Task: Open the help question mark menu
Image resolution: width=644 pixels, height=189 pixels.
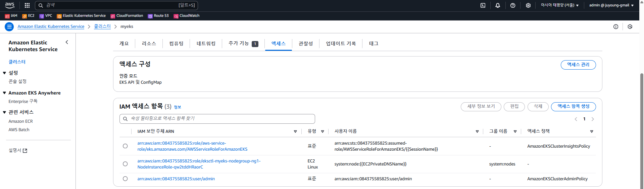Action: (513, 5)
